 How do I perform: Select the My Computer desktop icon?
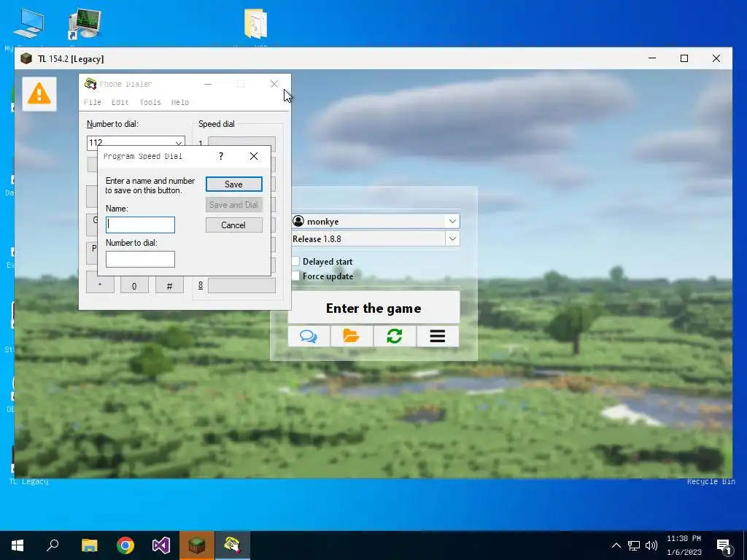(28, 24)
